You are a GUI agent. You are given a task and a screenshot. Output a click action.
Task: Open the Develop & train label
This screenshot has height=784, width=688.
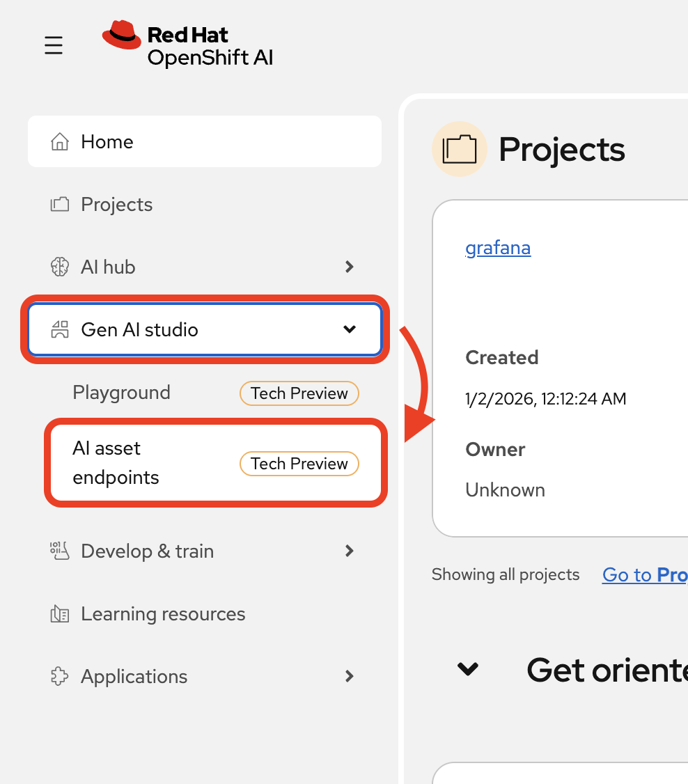pyautogui.click(x=148, y=551)
